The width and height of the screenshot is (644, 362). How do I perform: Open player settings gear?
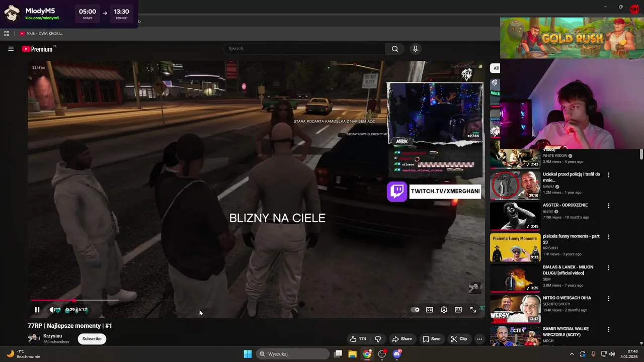click(x=444, y=310)
